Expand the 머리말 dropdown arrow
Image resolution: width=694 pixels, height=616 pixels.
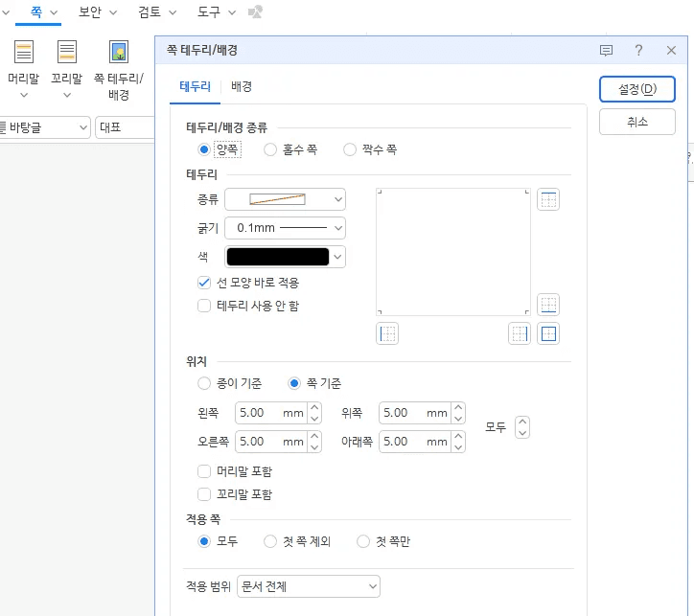point(24,95)
